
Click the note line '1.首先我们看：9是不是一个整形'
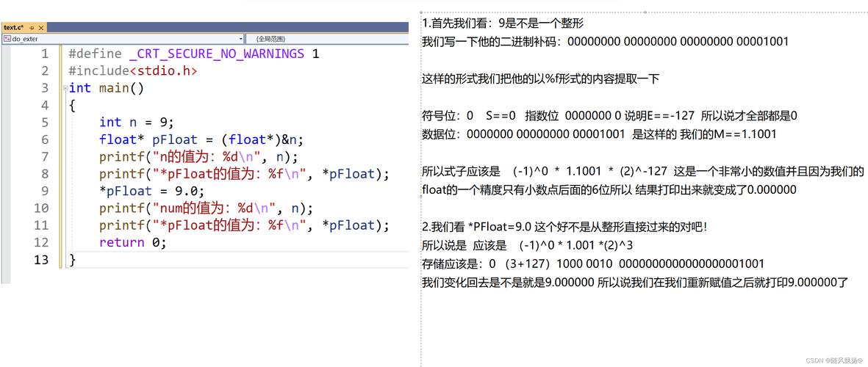(x=503, y=23)
